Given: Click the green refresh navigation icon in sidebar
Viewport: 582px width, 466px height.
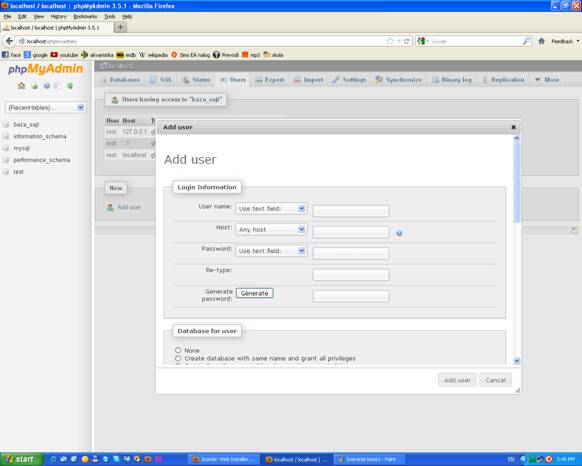Looking at the screenshot, I should 70,86.
